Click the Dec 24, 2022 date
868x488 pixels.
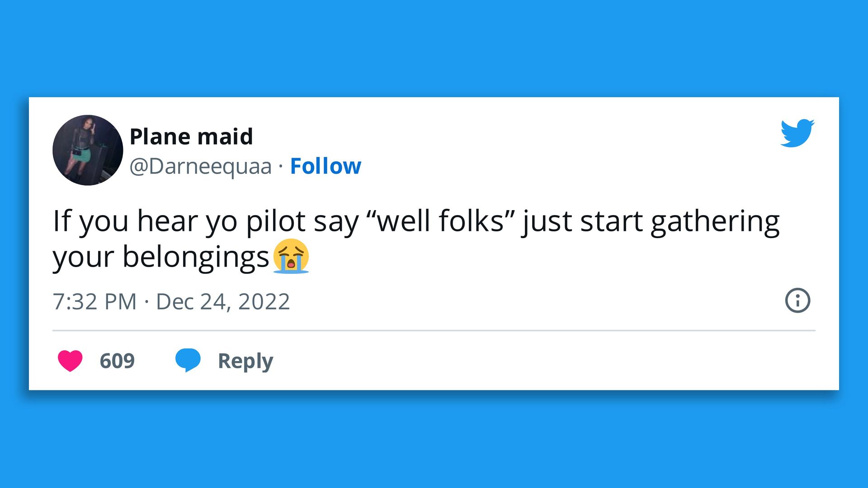[223, 301]
